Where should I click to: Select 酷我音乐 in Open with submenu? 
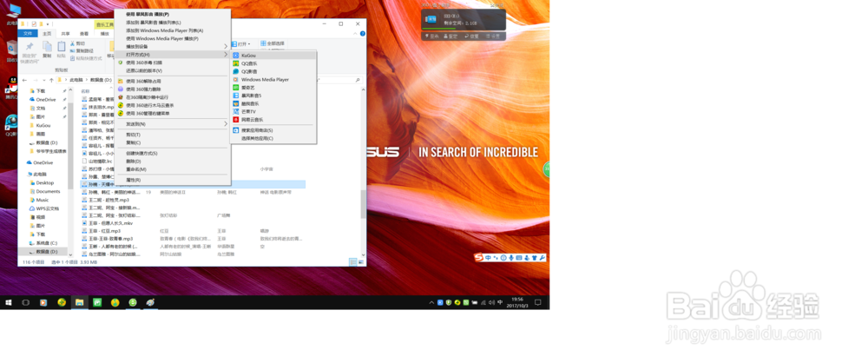(x=273, y=103)
